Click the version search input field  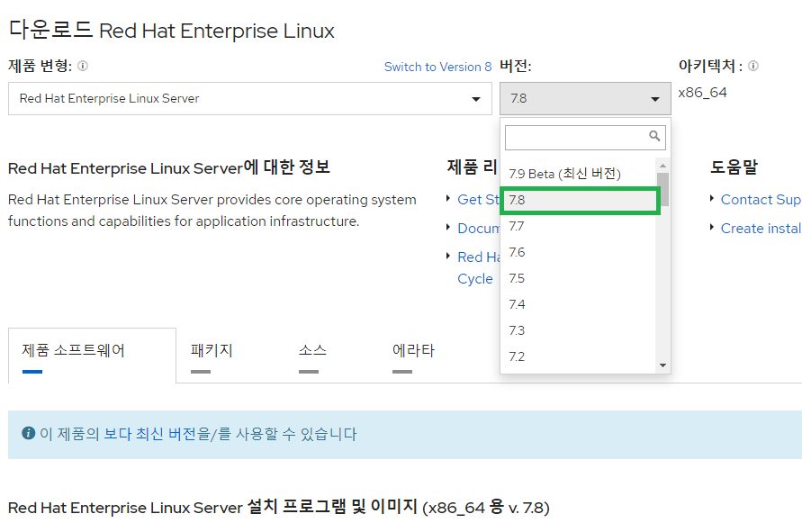pos(585,138)
